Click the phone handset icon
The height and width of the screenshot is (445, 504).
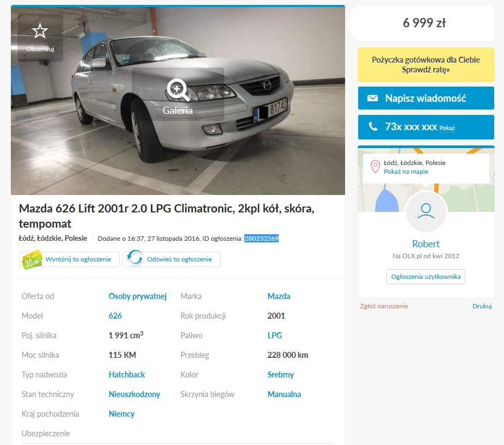372,126
